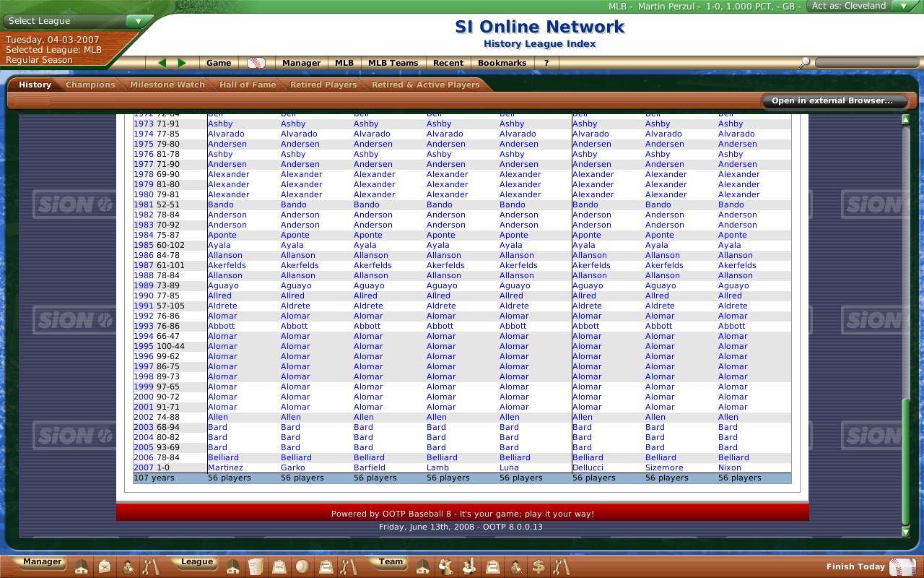Switch to the Hall of Fame tab
This screenshot has height=578, width=924.
click(x=248, y=85)
